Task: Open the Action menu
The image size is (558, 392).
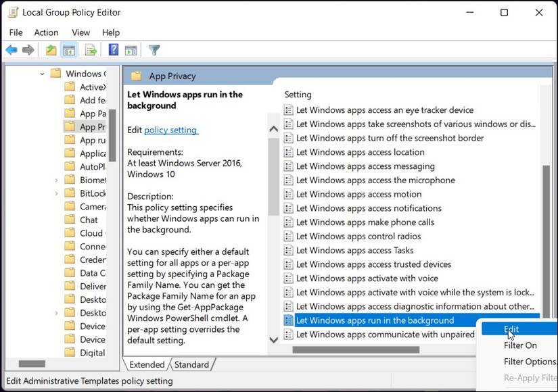Action: pos(46,32)
